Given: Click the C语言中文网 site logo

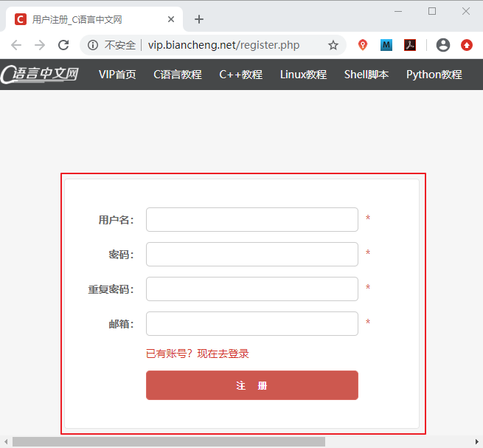Looking at the screenshot, I should 39,74.
